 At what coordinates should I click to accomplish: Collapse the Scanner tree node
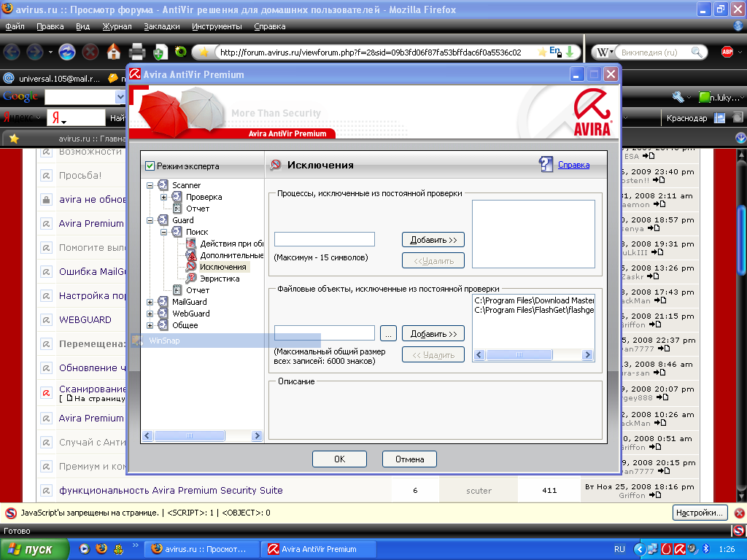click(150, 185)
